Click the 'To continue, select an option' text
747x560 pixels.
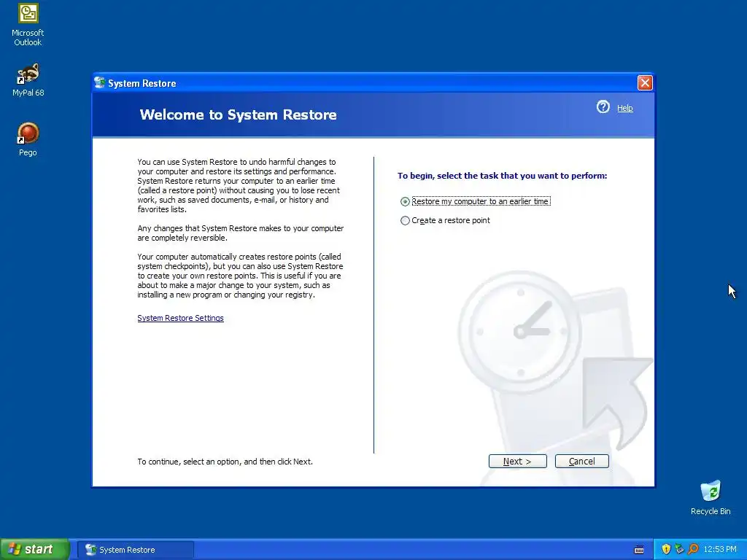pyautogui.click(x=225, y=462)
